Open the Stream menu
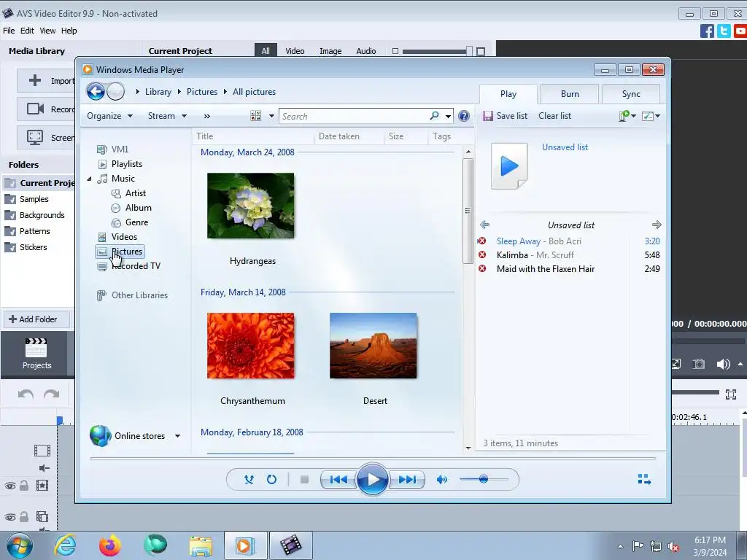This screenshot has width=747, height=560. (x=167, y=116)
